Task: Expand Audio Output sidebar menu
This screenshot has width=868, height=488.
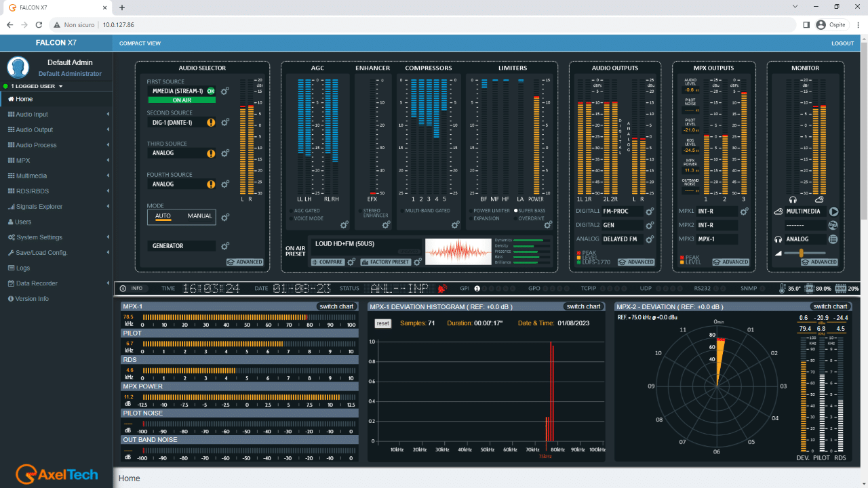Action: pyautogui.click(x=56, y=129)
